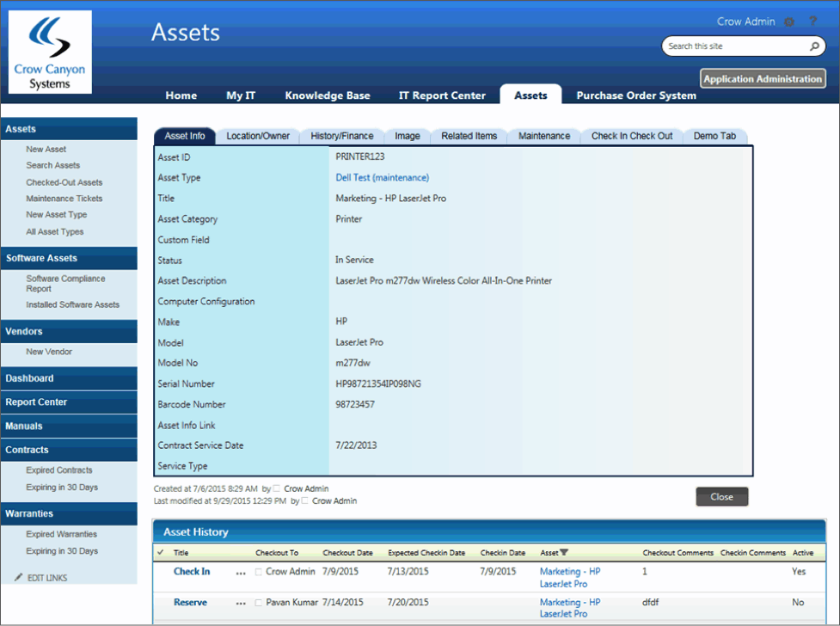This screenshot has width=840, height=626.
Task: Toggle presence box beside Crow Admin checkout
Action: [x=259, y=572]
